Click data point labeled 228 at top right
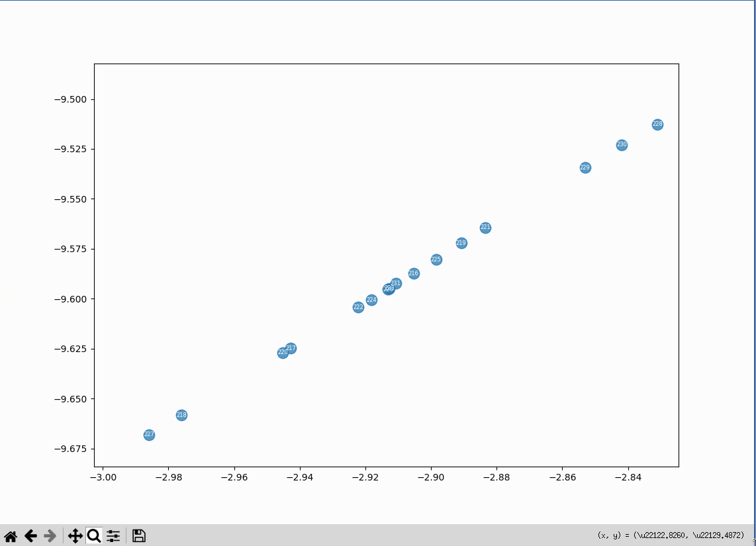Screen dimensions: 756x546 click(x=657, y=123)
